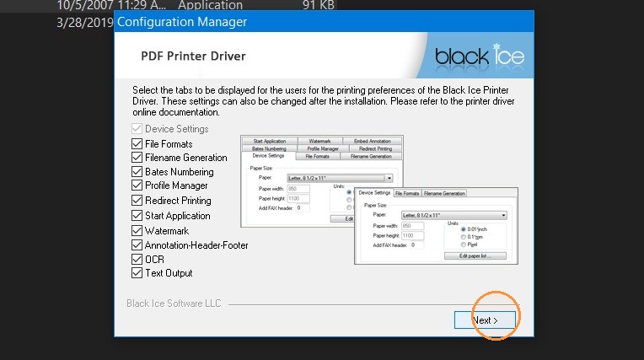Click the grayed Device Settings checkbox
The height and width of the screenshot is (360, 644).
[x=137, y=129]
